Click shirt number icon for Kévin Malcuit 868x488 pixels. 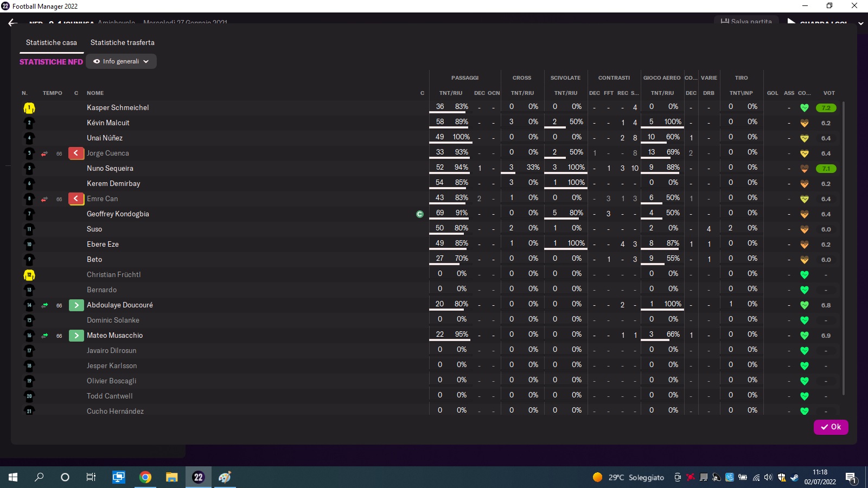coord(29,123)
